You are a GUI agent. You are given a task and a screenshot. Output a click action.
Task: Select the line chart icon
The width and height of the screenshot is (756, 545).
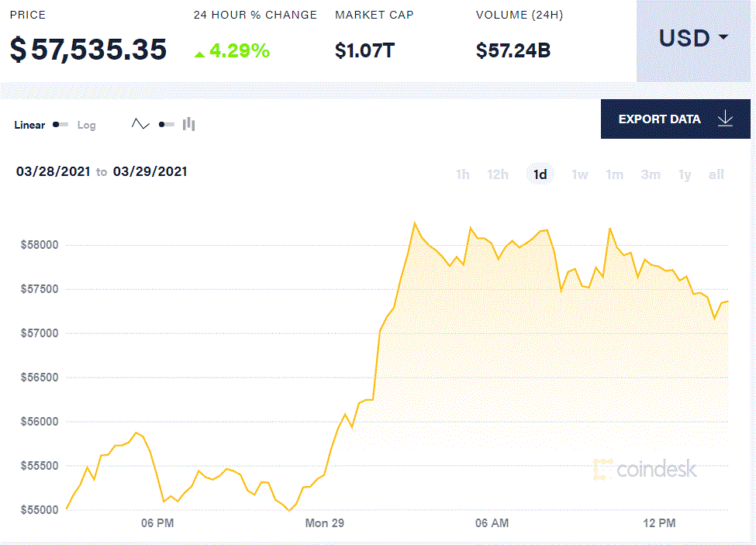tap(140, 124)
